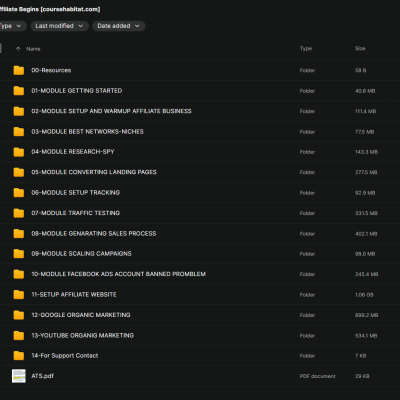Click the 245.4 MB size value
This screenshot has width=400, height=400.
(366, 274)
